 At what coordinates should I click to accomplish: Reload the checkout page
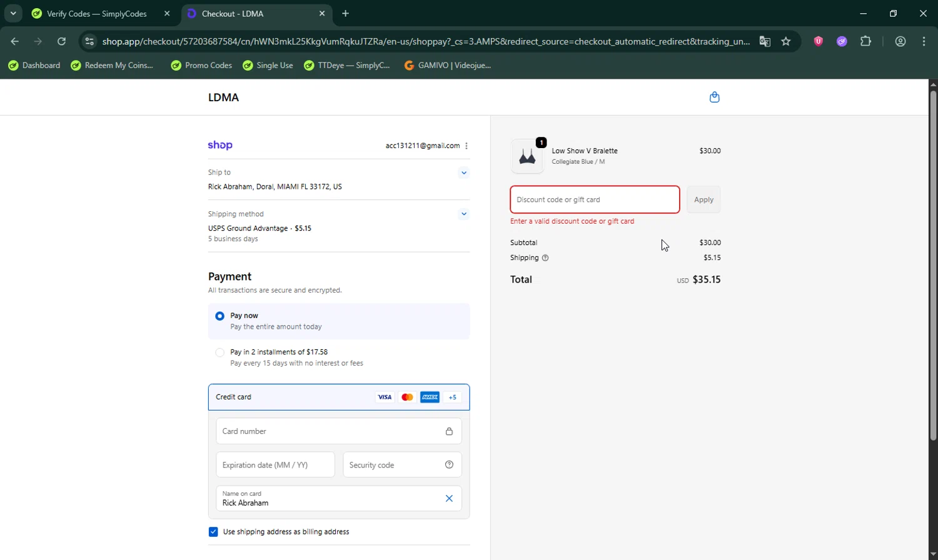pyautogui.click(x=61, y=41)
